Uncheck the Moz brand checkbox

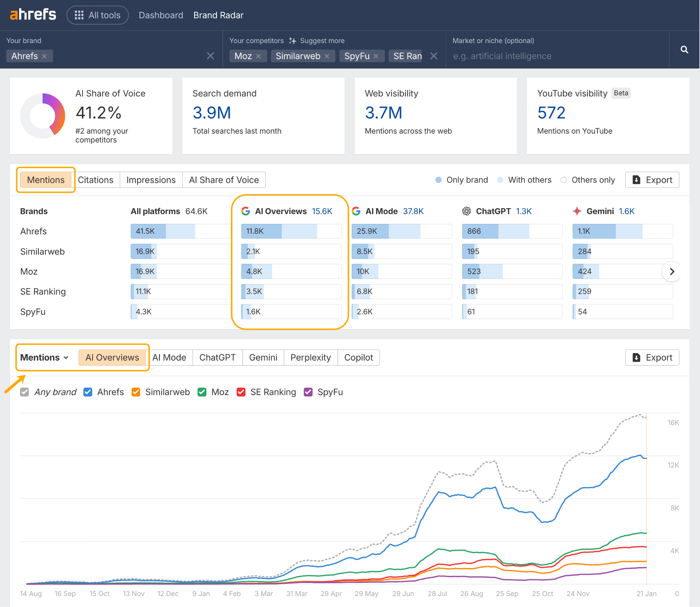202,392
